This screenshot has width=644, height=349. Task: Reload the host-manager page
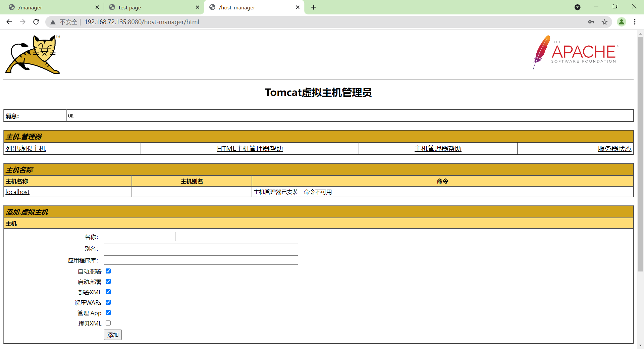(36, 22)
